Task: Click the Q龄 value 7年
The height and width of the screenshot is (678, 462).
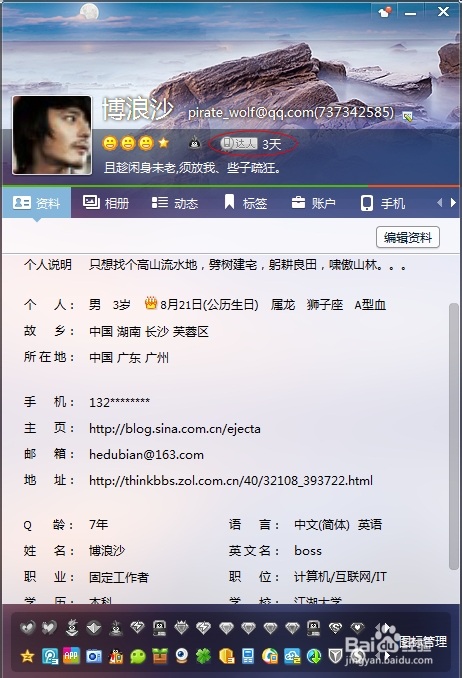Action: pyautogui.click(x=99, y=524)
